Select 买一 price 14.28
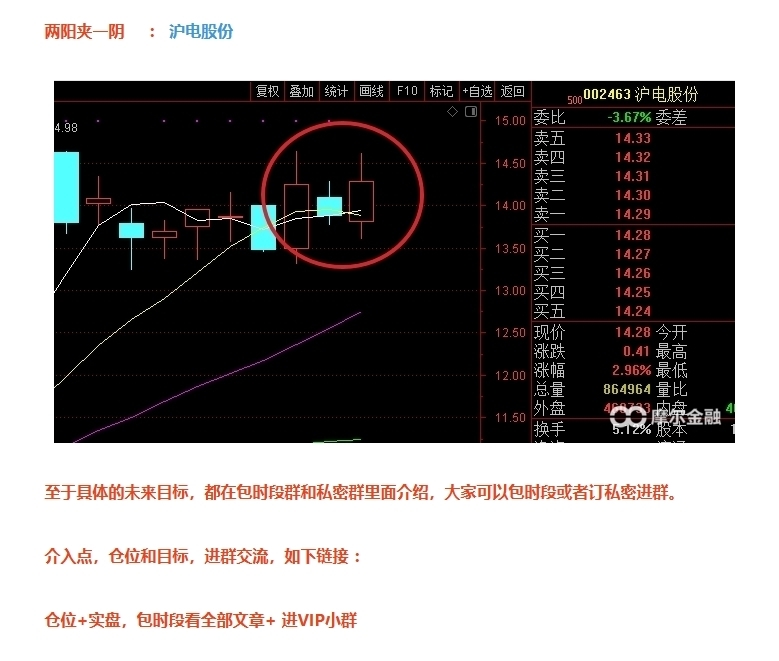Screen dimensions: 779x661 [632, 236]
